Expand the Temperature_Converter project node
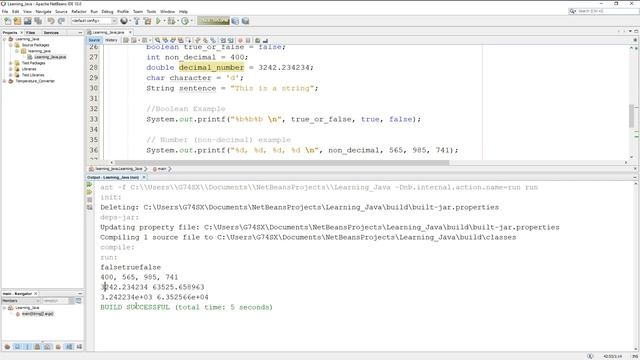 [x=4, y=81]
